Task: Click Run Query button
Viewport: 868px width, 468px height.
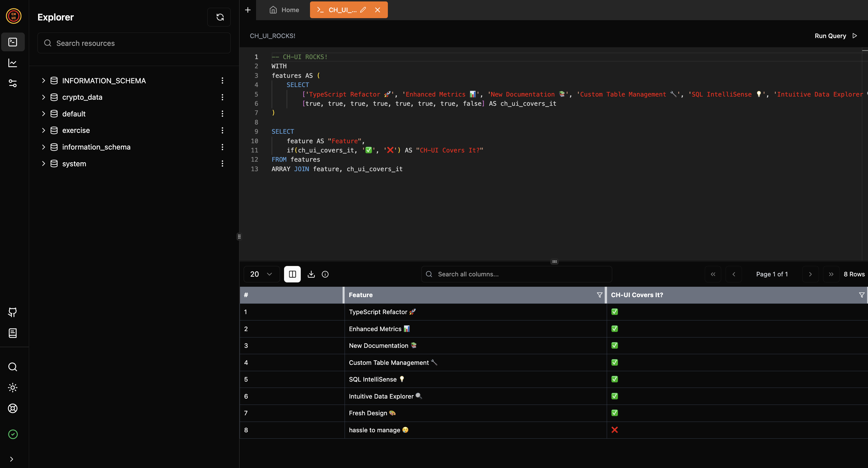Action: [x=835, y=36]
